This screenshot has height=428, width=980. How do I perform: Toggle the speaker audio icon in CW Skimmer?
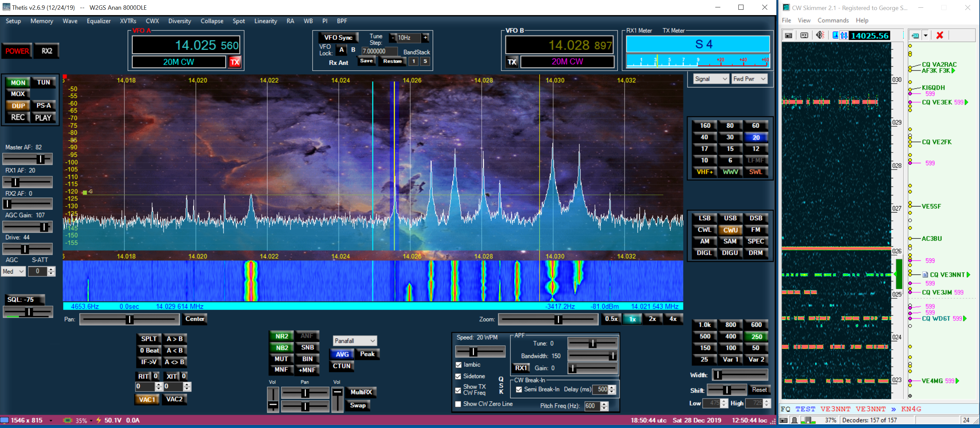coord(820,35)
